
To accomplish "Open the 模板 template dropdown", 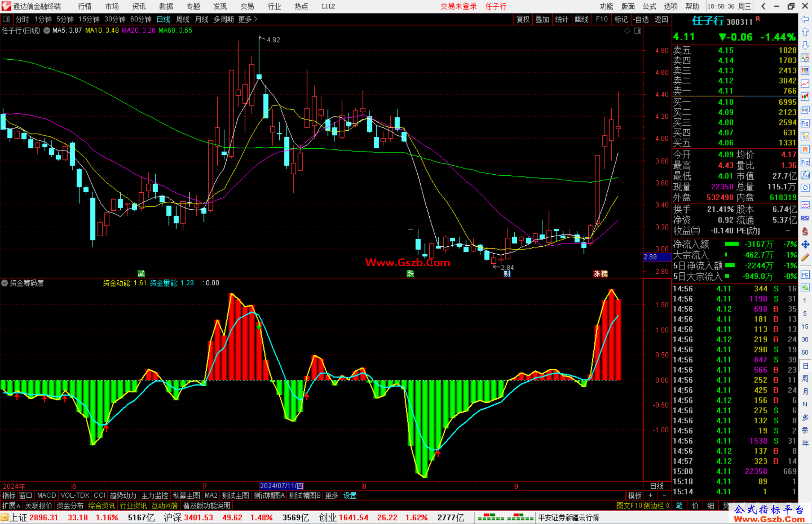I will [x=635, y=495].
